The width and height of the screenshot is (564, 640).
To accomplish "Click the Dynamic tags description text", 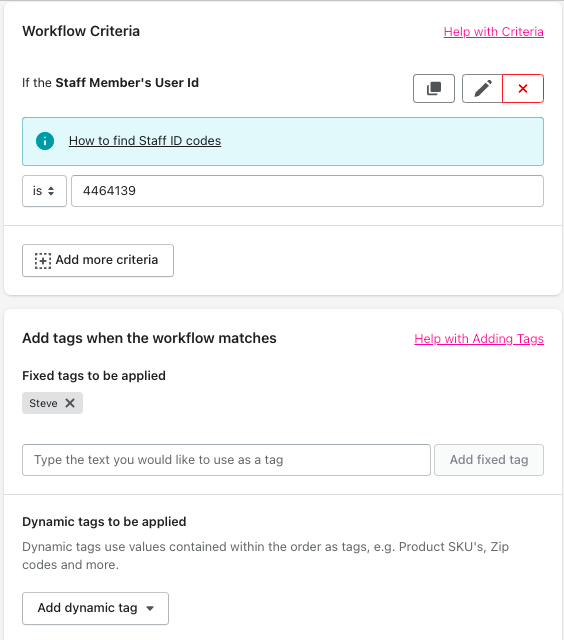I will coord(265,556).
